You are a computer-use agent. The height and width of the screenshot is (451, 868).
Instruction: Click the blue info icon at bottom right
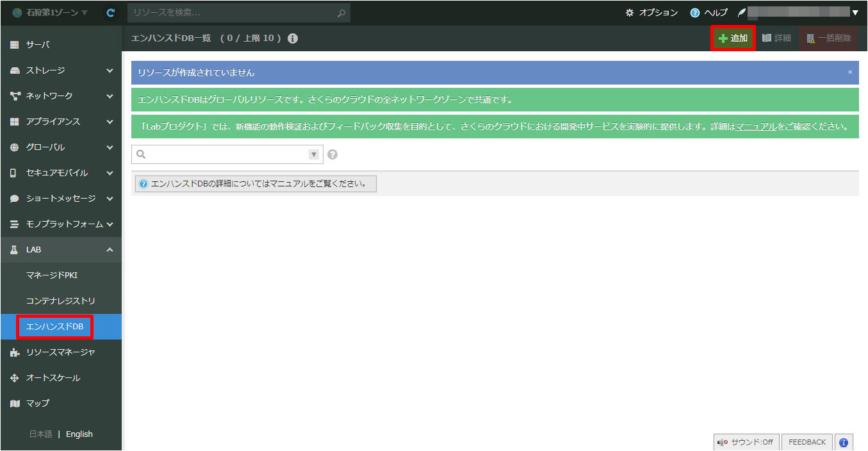pyautogui.click(x=844, y=442)
